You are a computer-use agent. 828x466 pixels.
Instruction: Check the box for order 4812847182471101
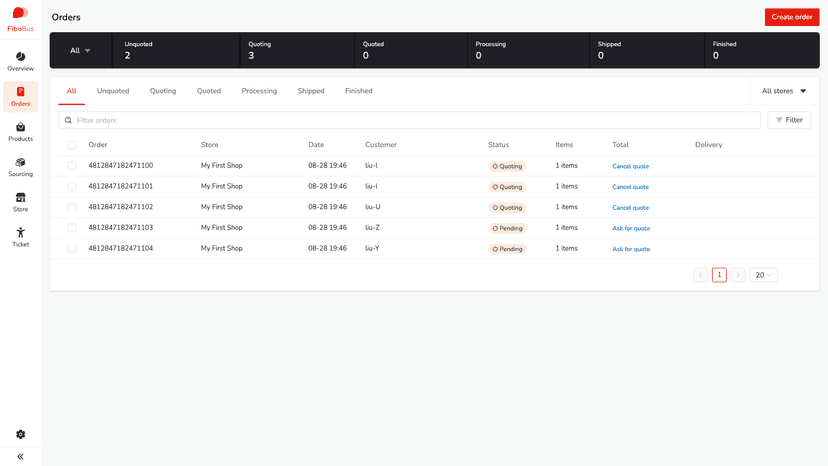coord(72,187)
